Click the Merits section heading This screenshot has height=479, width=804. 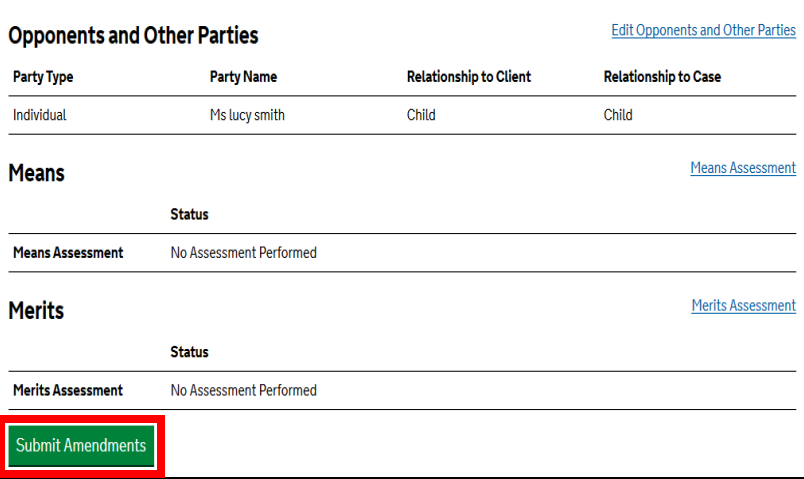(36, 311)
